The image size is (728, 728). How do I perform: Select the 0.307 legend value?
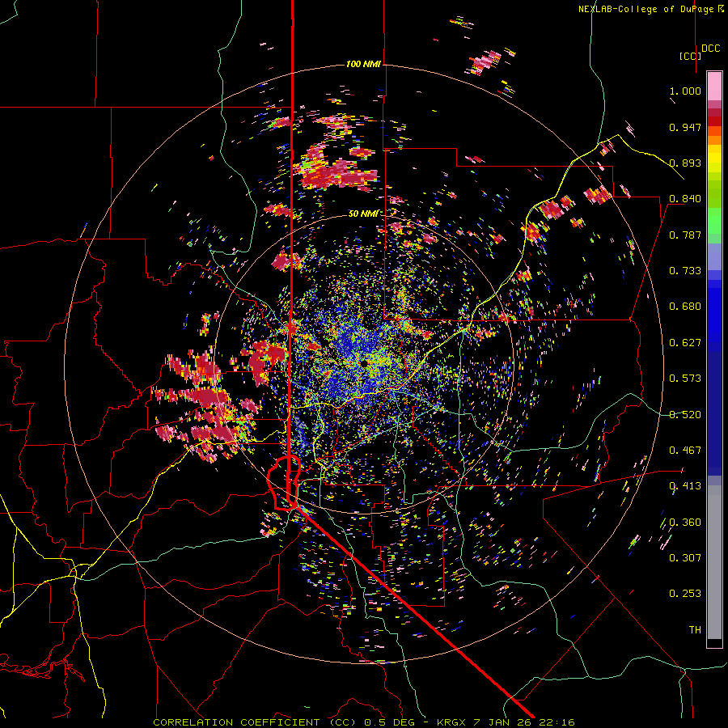click(x=685, y=557)
